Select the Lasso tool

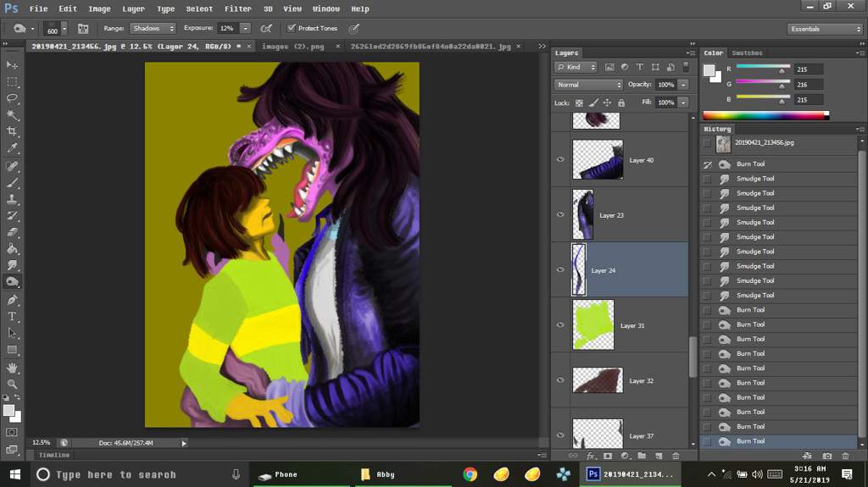tap(12, 98)
